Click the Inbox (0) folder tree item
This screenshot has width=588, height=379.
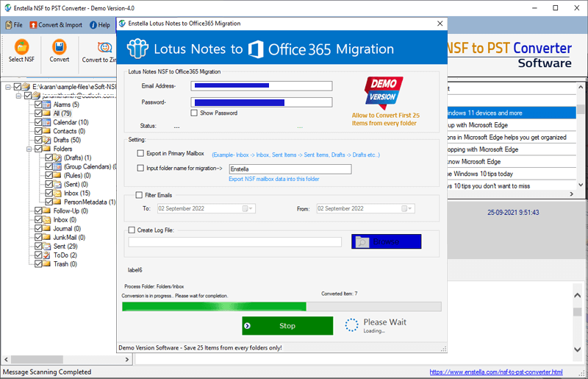pyautogui.click(x=65, y=220)
